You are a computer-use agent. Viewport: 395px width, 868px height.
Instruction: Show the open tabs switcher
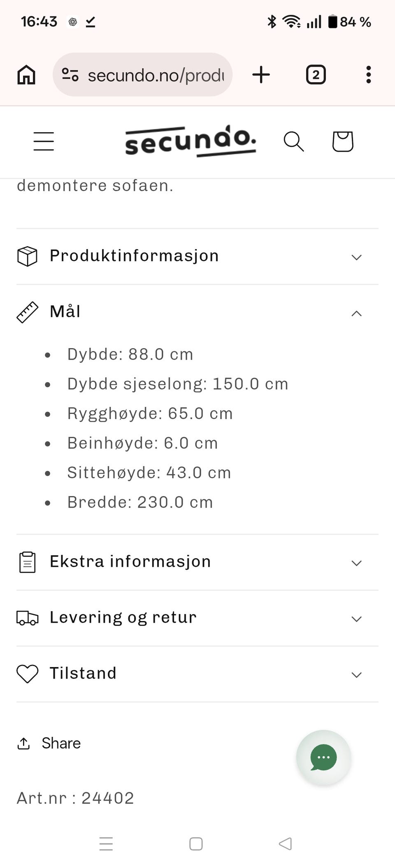coord(316,75)
